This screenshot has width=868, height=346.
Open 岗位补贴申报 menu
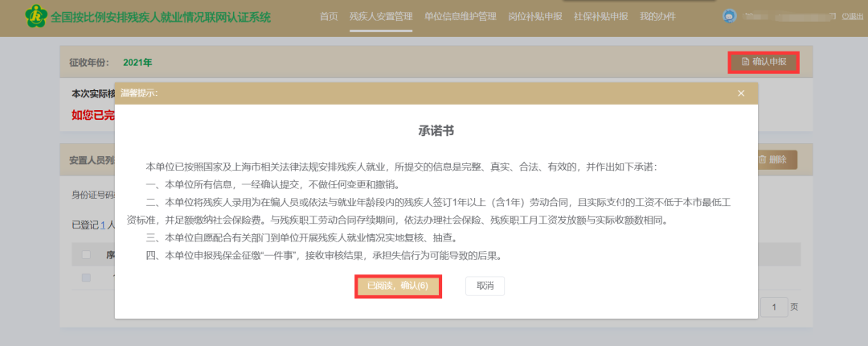pos(536,17)
